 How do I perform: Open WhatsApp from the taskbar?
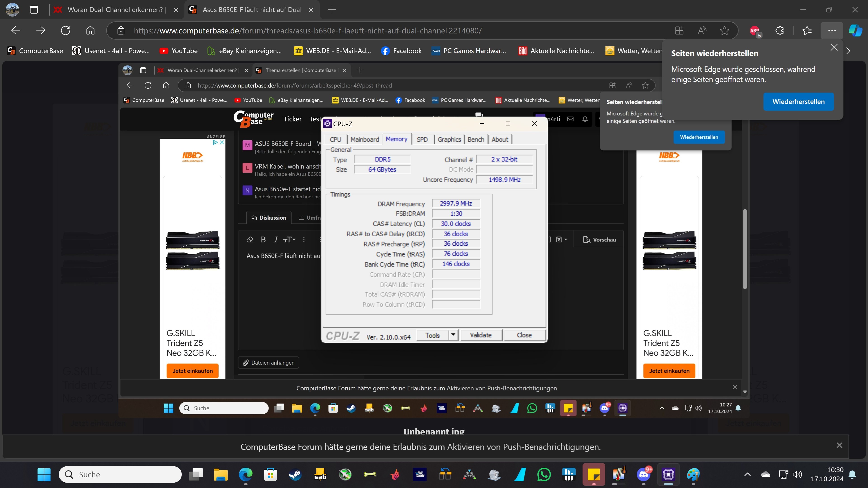pyautogui.click(x=544, y=474)
